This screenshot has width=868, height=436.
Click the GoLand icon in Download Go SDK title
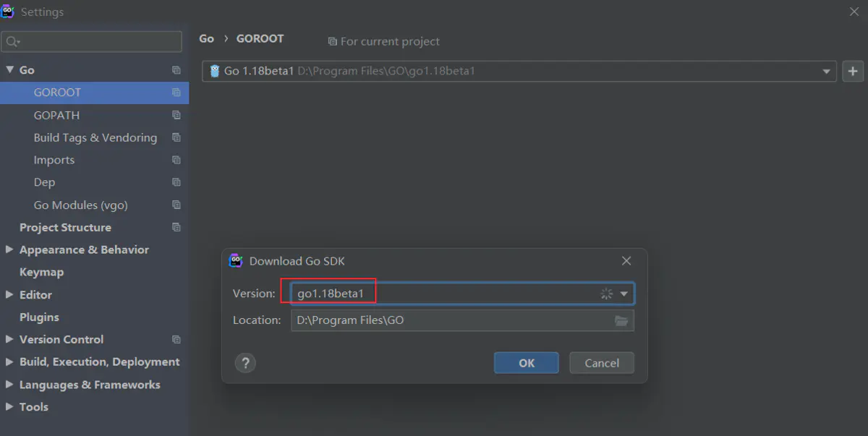236,261
